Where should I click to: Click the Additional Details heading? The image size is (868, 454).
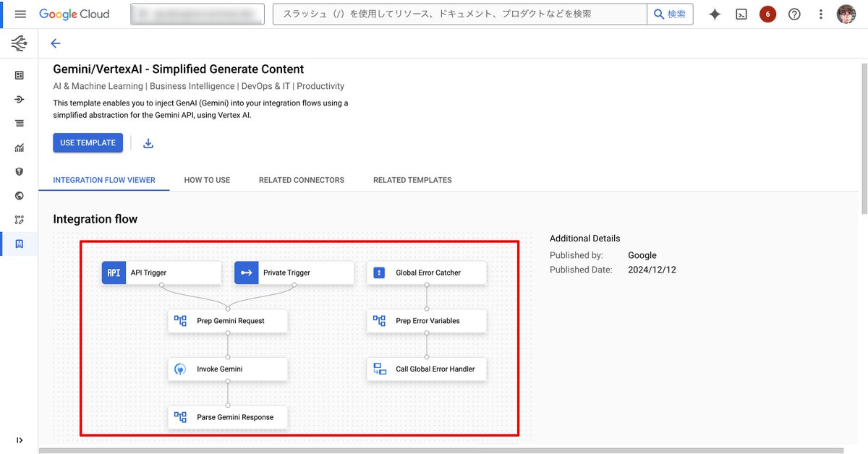tap(584, 239)
